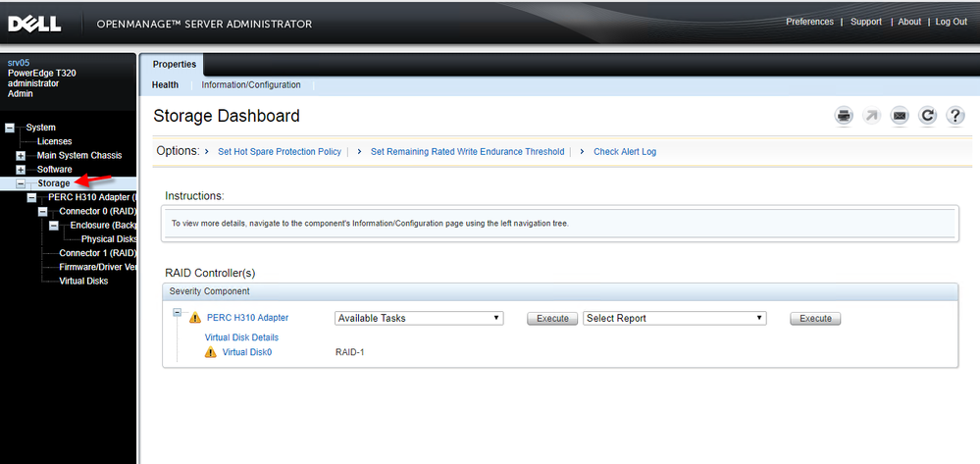Open the Available Tasks dropdown

[x=420, y=318]
